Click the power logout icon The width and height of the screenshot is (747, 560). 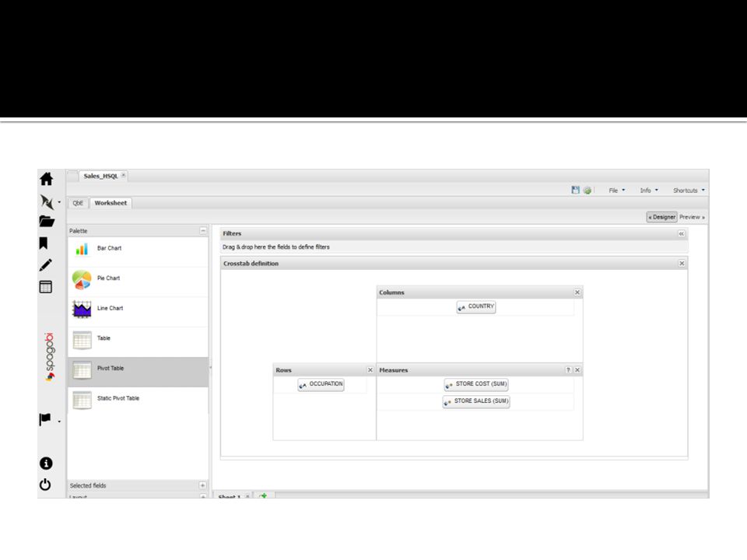45,485
